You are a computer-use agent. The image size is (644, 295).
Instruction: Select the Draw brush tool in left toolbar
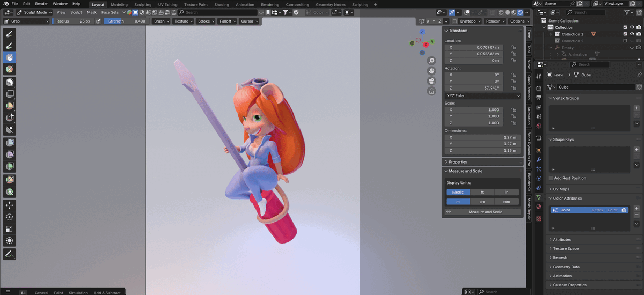pyautogui.click(x=10, y=33)
